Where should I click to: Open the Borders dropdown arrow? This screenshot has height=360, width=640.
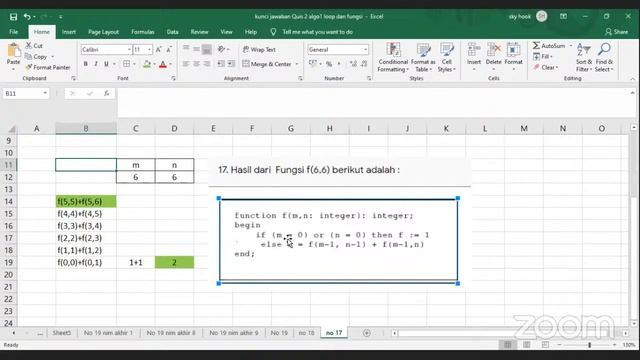click(134, 64)
